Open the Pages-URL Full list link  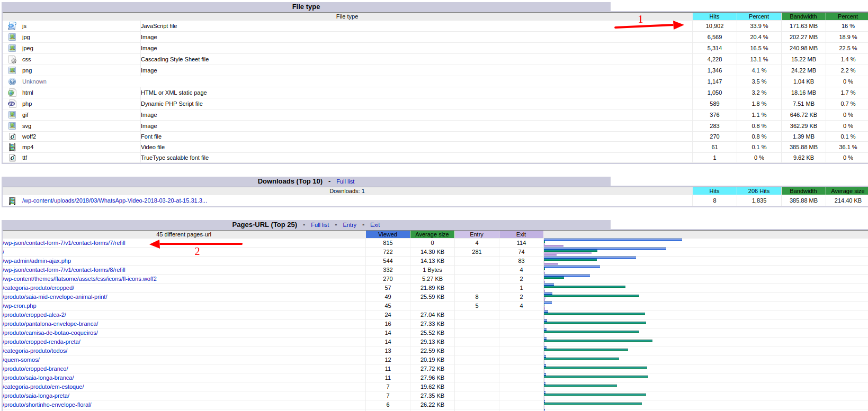point(320,225)
